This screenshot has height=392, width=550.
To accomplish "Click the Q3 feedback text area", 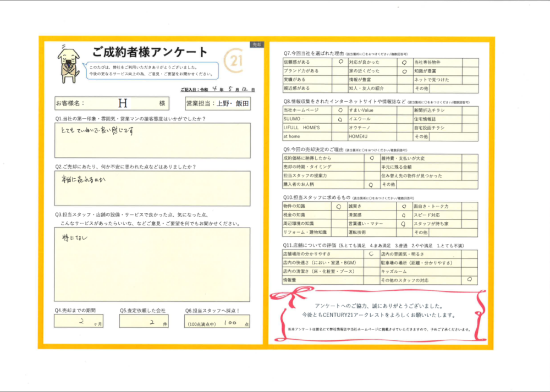I will (x=152, y=264).
